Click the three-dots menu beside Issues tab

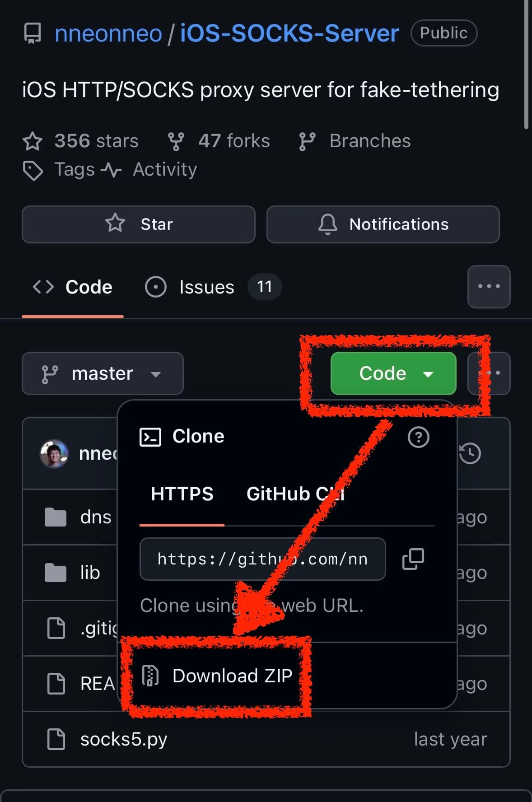pyautogui.click(x=489, y=286)
